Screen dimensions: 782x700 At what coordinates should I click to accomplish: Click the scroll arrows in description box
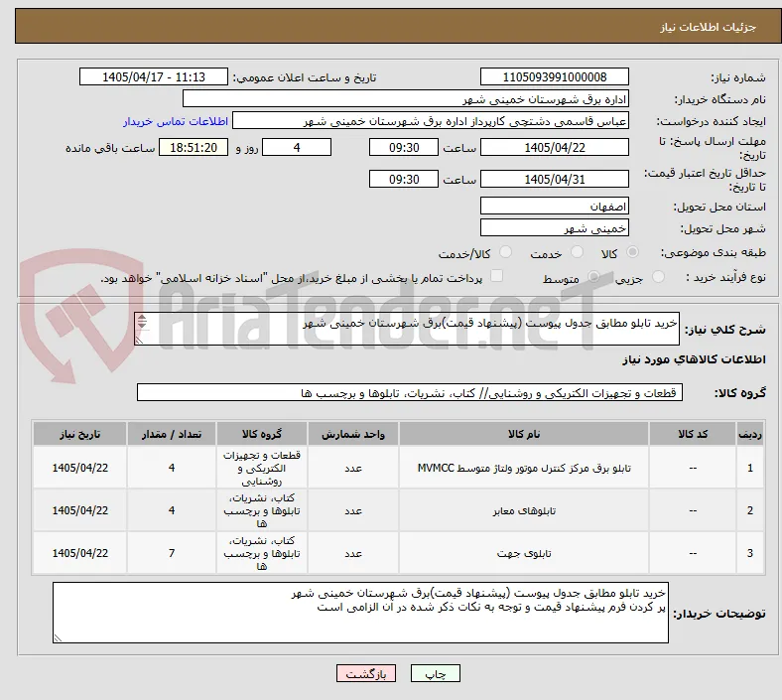click(142, 322)
